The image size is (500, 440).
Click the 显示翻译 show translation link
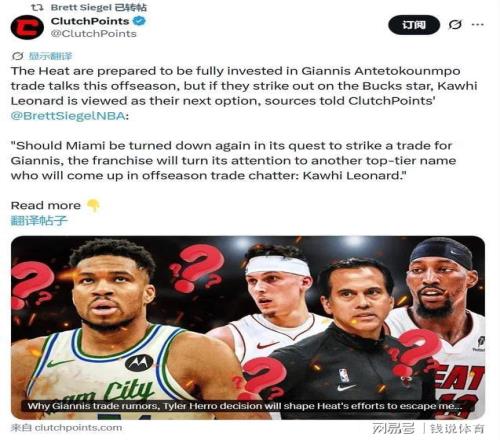50,56
